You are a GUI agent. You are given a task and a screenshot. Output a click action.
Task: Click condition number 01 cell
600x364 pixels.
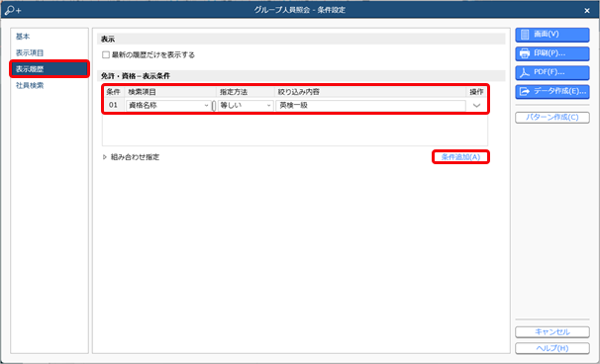click(x=113, y=105)
